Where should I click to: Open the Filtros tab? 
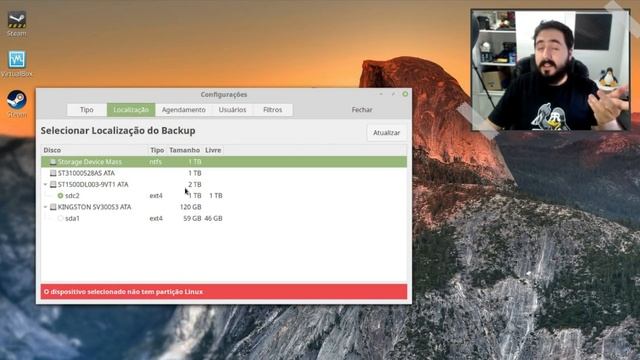(x=273, y=110)
